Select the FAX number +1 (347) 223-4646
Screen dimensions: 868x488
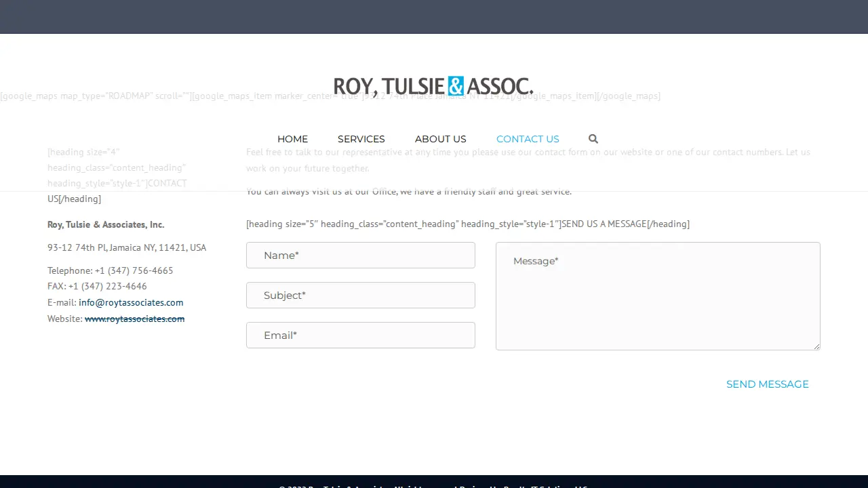108,286
